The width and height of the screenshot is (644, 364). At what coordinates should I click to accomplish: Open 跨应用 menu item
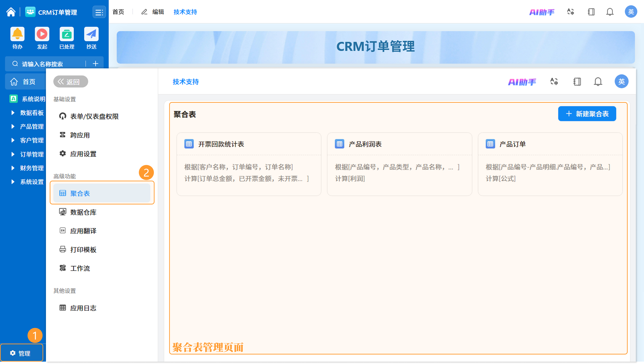pyautogui.click(x=102, y=135)
